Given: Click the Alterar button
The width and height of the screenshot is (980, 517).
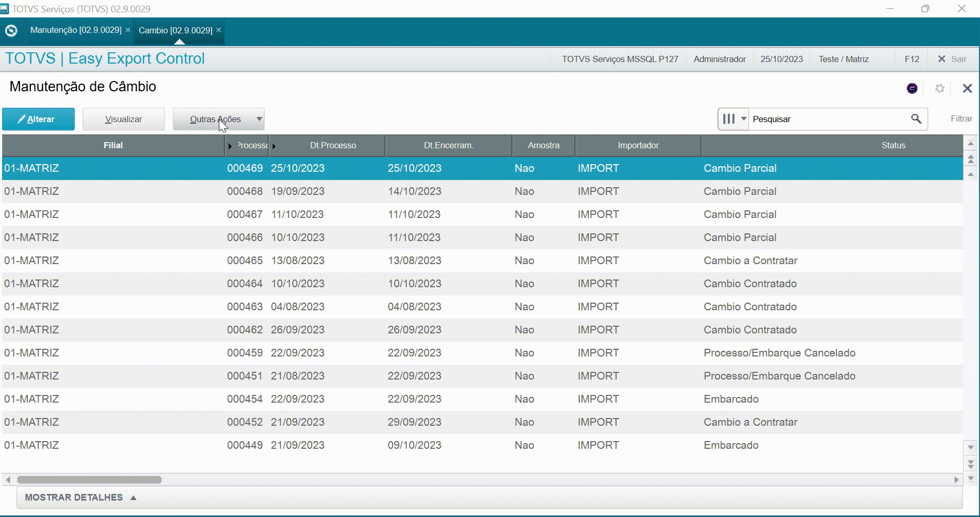Looking at the screenshot, I should (38, 119).
